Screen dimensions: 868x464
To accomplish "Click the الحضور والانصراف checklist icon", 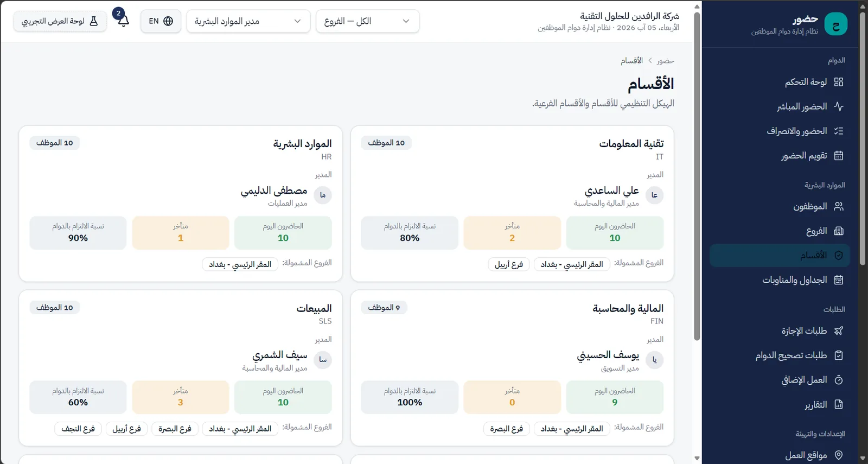I will (x=839, y=131).
